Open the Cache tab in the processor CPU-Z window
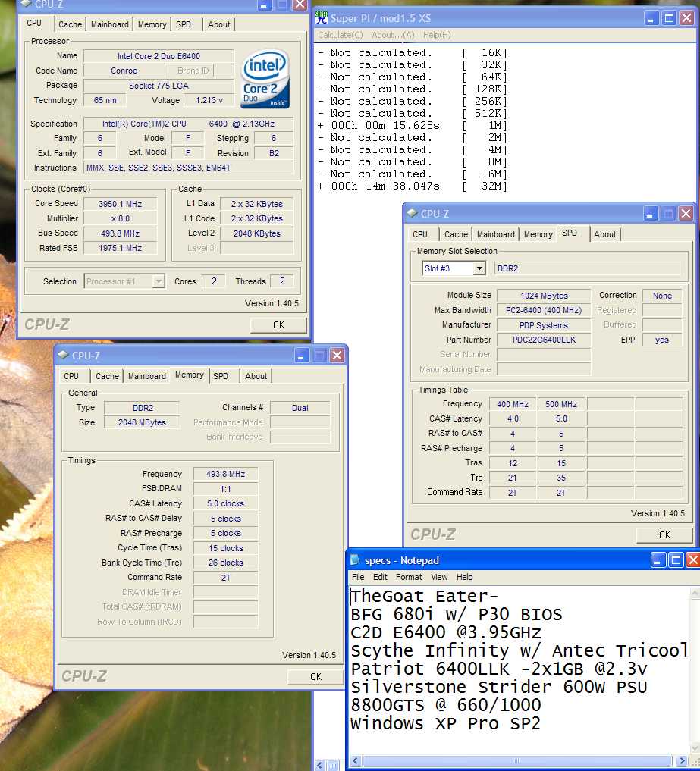The height and width of the screenshot is (771, 700). point(70,24)
